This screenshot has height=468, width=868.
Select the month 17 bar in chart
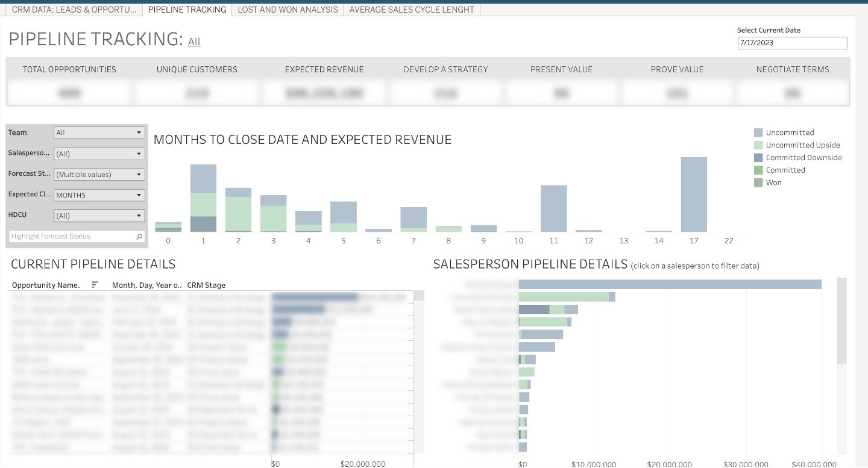694,194
